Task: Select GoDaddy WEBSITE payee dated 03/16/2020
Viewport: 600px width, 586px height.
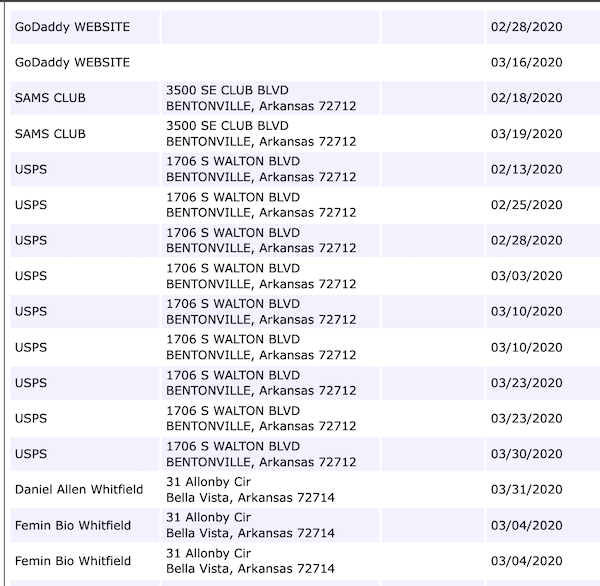Action: coord(72,62)
